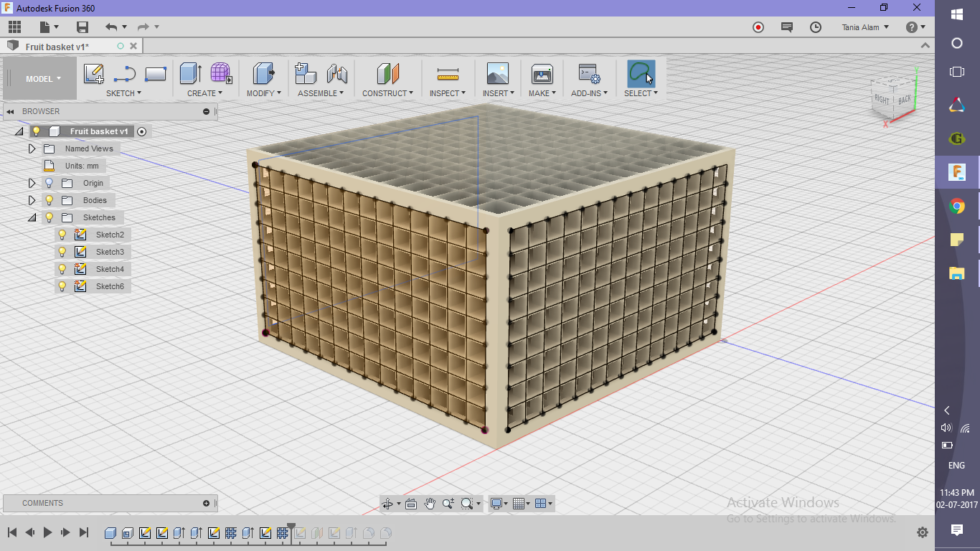The height and width of the screenshot is (551, 980).
Task: Click the BACK face of view cube
Action: pyautogui.click(x=903, y=98)
